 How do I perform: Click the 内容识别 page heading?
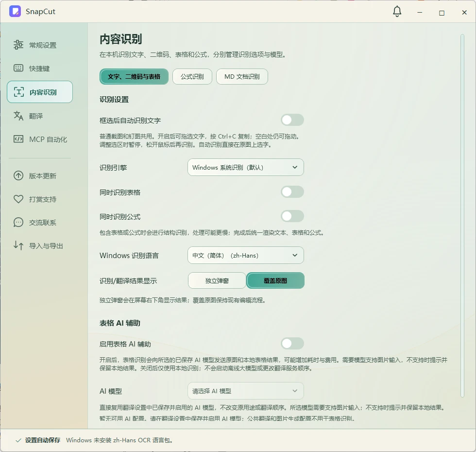tap(121, 39)
